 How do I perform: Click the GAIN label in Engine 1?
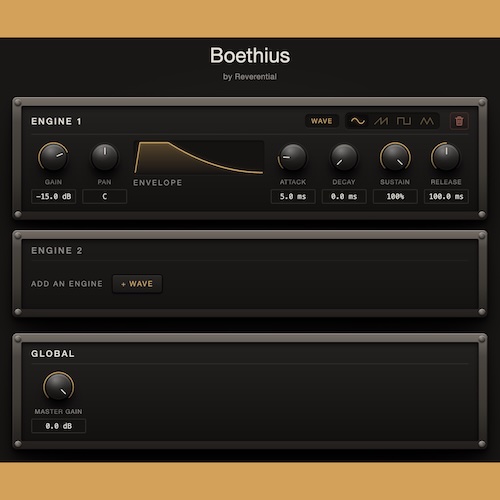(53, 182)
